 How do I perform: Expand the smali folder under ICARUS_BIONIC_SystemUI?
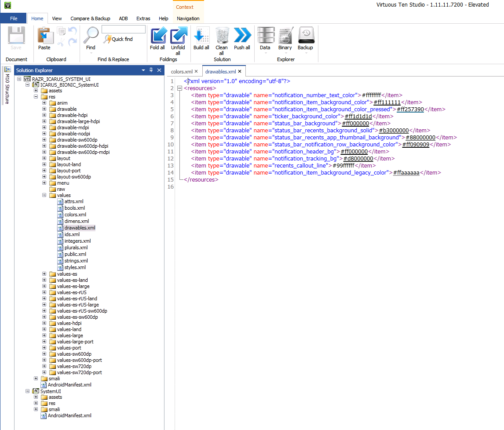coord(36,379)
